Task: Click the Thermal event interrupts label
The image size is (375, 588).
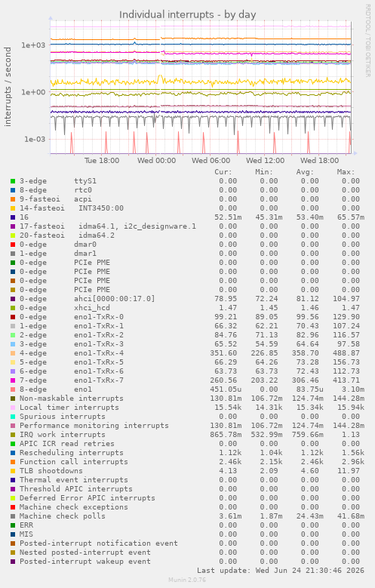Action: tap(73, 480)
